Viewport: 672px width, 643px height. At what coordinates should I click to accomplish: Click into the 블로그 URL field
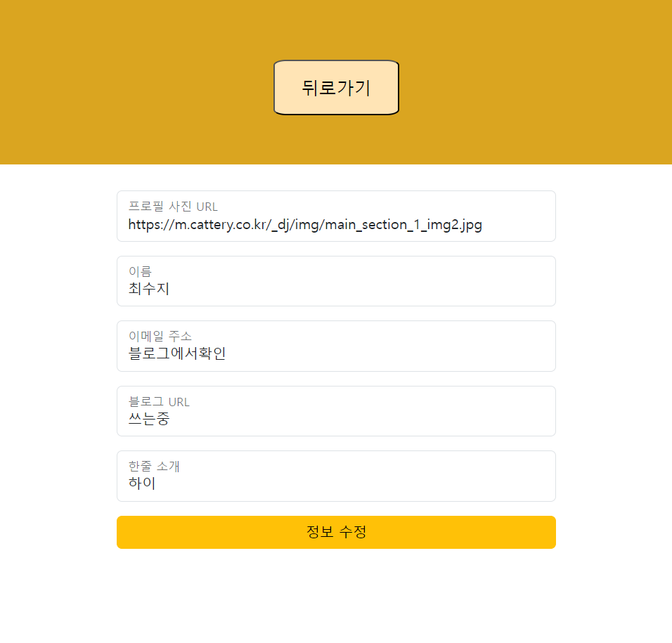click(x=337, y=411)
